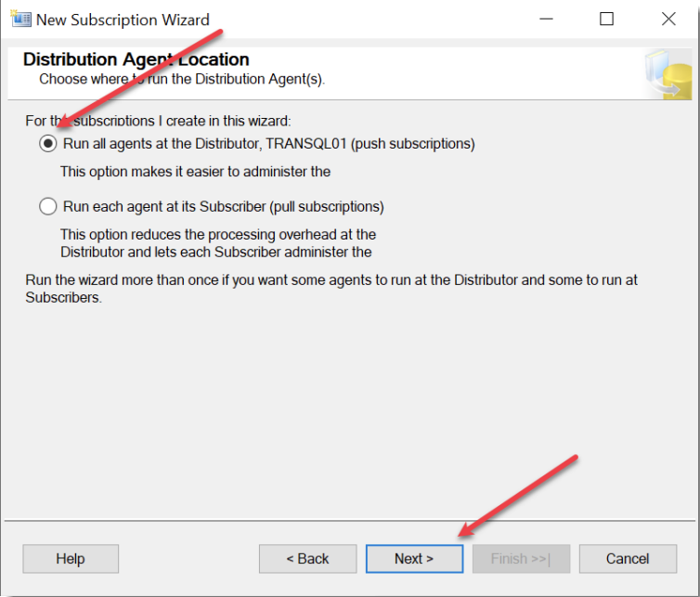This screenshot has width=700, height=597.
Task: Close the wizard with the X button
Action: [x=668, y=19]
